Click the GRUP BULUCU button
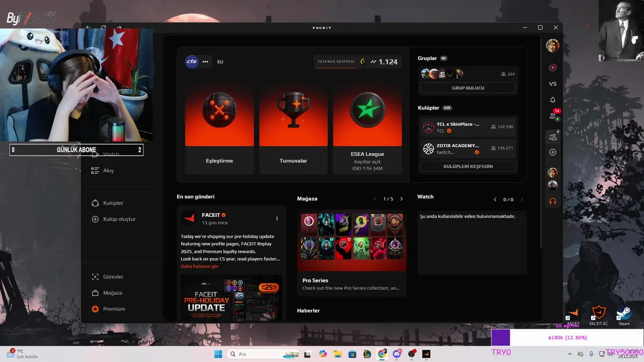644x362 pixels. pyautogui.click(x=468, y=88)
